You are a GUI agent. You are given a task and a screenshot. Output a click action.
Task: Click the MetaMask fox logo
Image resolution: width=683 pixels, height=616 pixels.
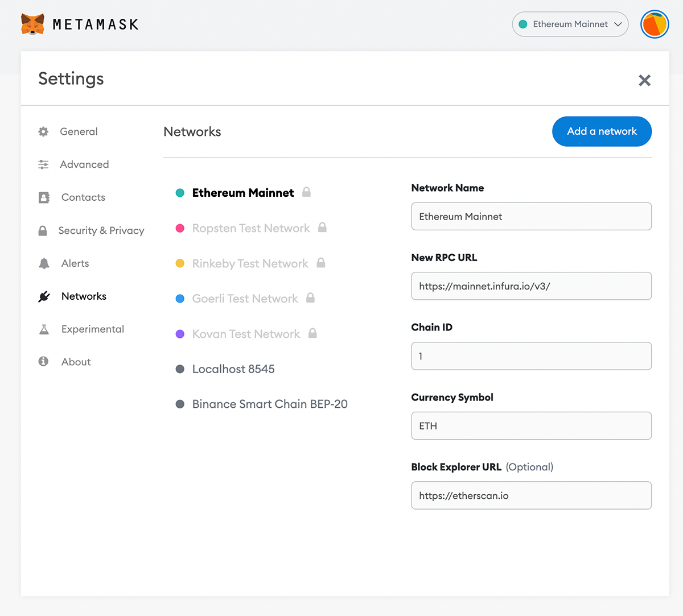click(32, 24)
